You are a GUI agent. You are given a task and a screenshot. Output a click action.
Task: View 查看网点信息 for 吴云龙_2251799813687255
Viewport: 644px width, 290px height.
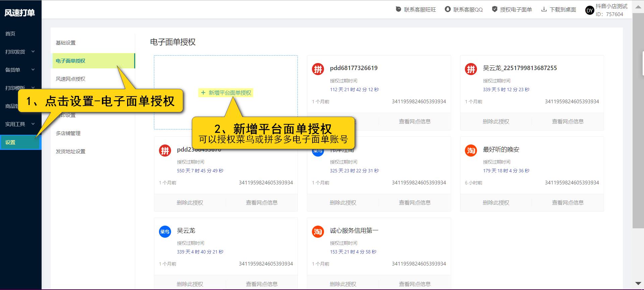point(568,121)
